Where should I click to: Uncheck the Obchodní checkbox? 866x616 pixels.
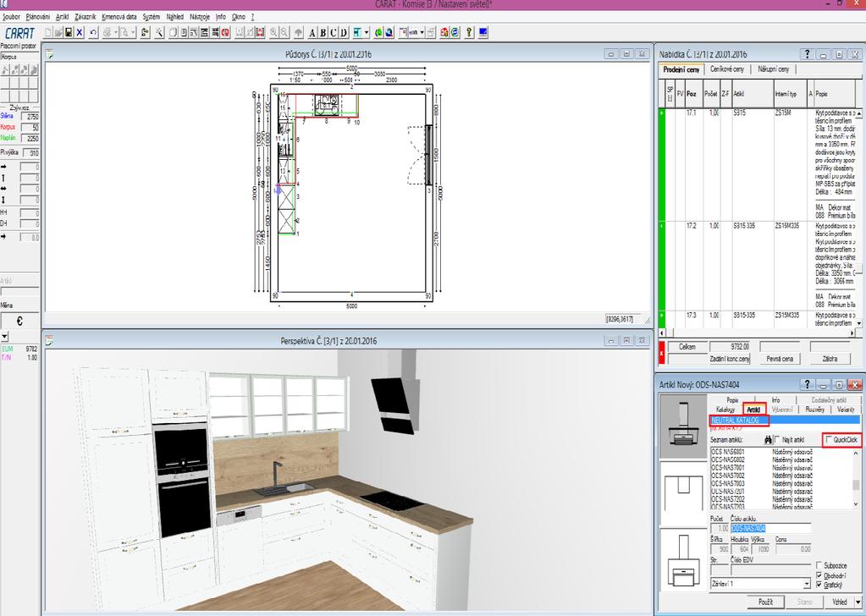click(x=819, y=575)
